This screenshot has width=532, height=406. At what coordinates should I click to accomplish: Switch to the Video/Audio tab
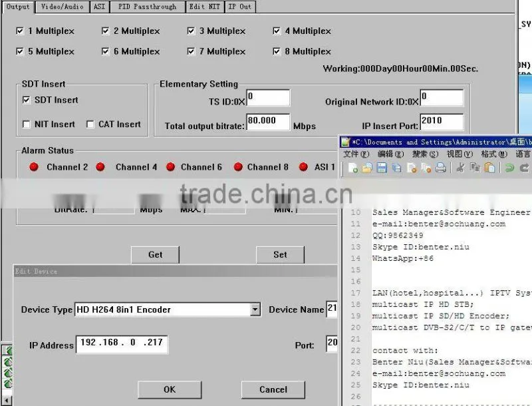coord(63,7)
